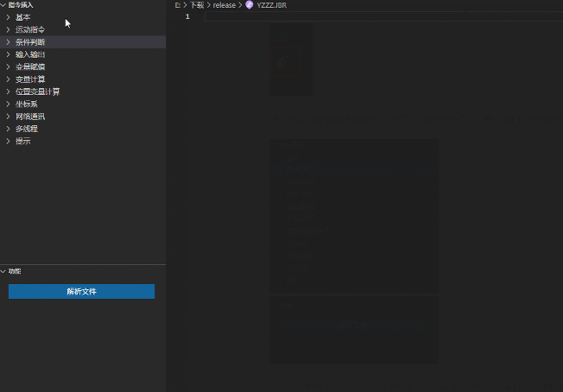Image resolution: width=563 pixels, height=392 pixels.
Task: Click the YZZZ.JBR filename in breadcrumb
Action: [x=272, y=5]
